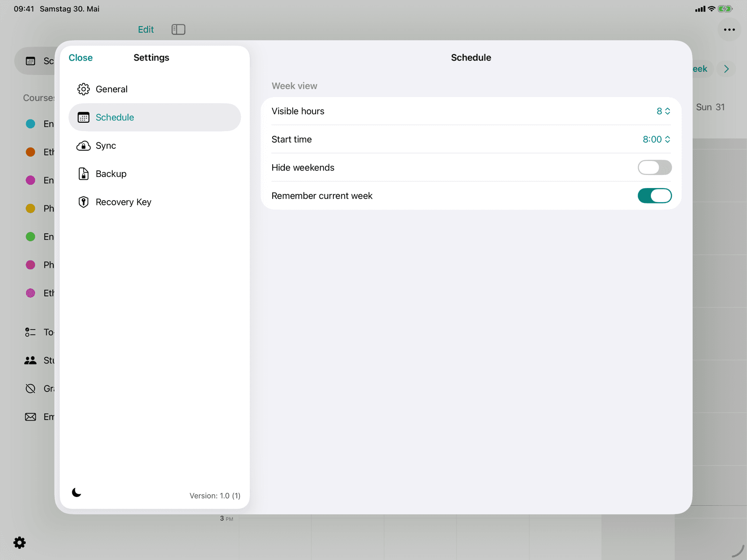Open the grades circle icon
This screenshot has width=747, height=560.
tap(30, 389)
